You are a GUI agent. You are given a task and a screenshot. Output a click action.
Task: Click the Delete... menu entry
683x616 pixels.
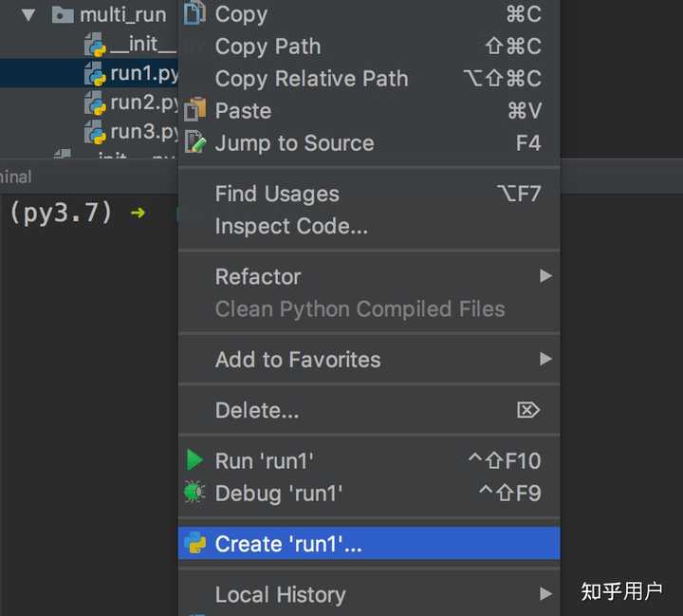click(x=257, y=410)
